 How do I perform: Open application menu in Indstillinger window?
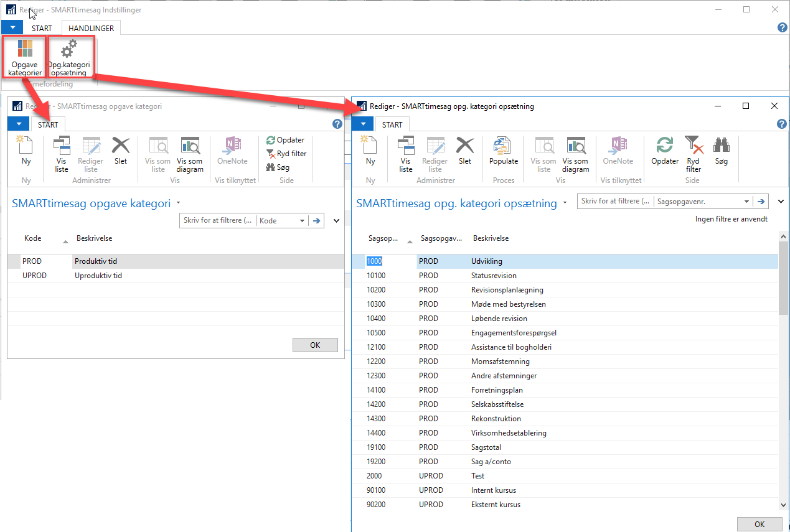tap(12, 28)
